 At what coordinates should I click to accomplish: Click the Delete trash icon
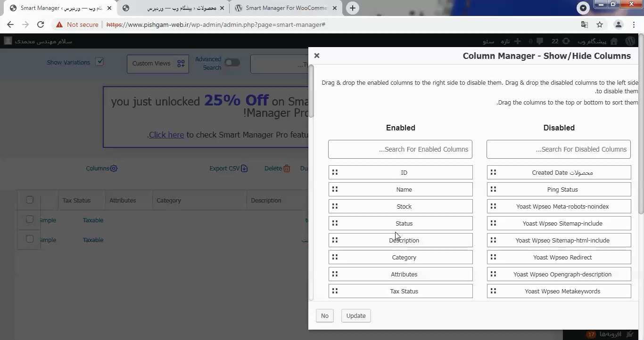pyautogui.click(x=287, y=169)
